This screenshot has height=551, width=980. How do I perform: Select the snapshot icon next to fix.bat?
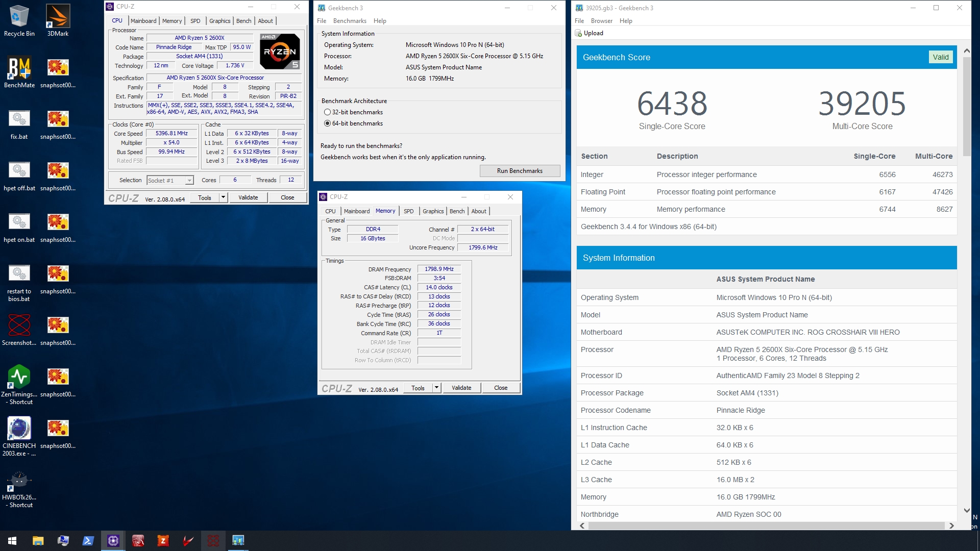coord(58,124)
